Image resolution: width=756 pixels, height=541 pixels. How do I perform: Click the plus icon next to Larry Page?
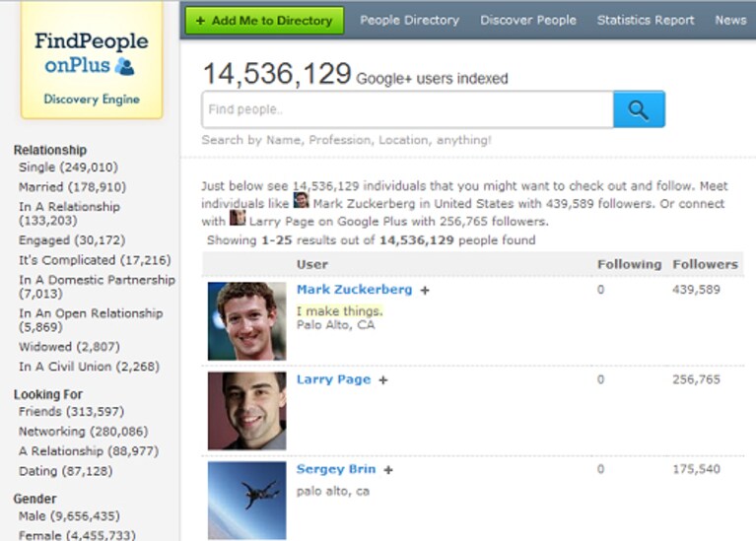click(382, 380)
